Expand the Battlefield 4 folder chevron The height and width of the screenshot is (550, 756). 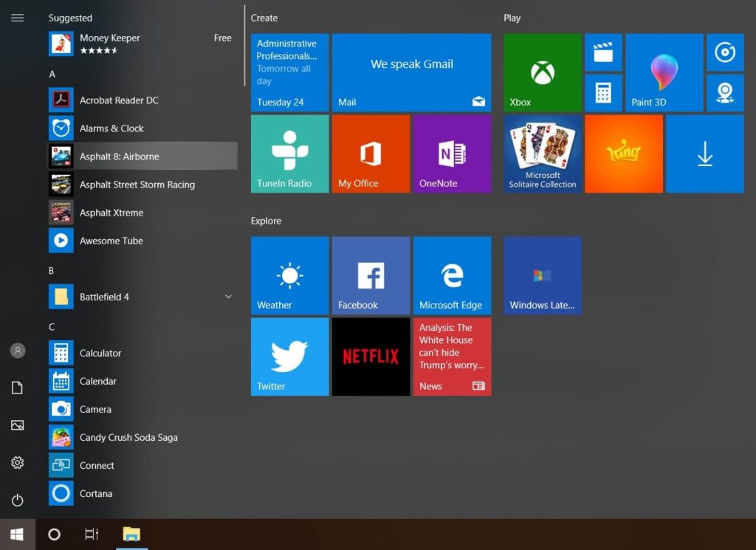228,296
